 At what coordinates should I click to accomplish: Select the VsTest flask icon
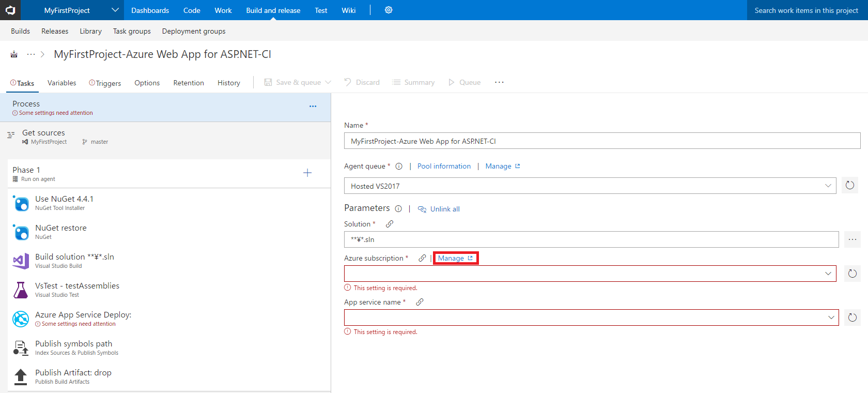21,290
